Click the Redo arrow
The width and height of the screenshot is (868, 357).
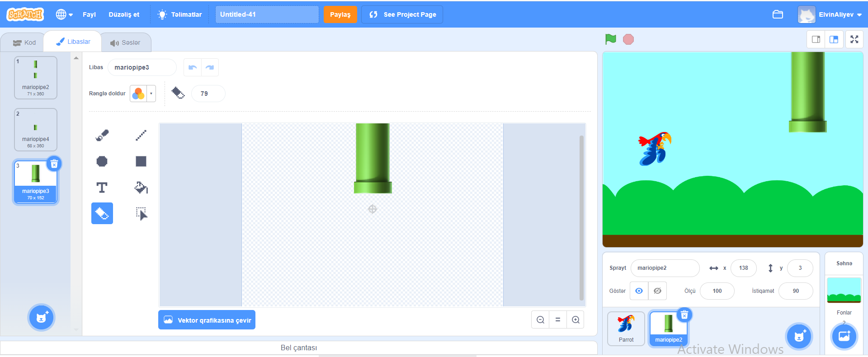[x=210, y=67]
